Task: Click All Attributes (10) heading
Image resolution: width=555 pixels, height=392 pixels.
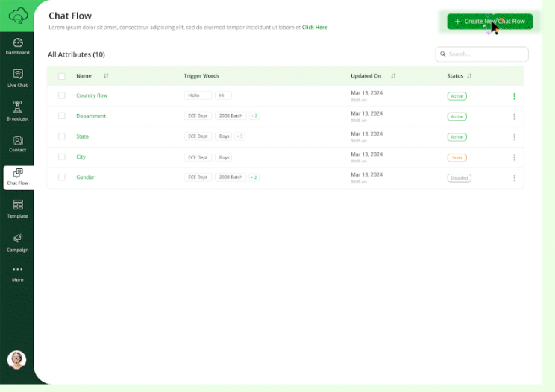Action: (76, 54)
